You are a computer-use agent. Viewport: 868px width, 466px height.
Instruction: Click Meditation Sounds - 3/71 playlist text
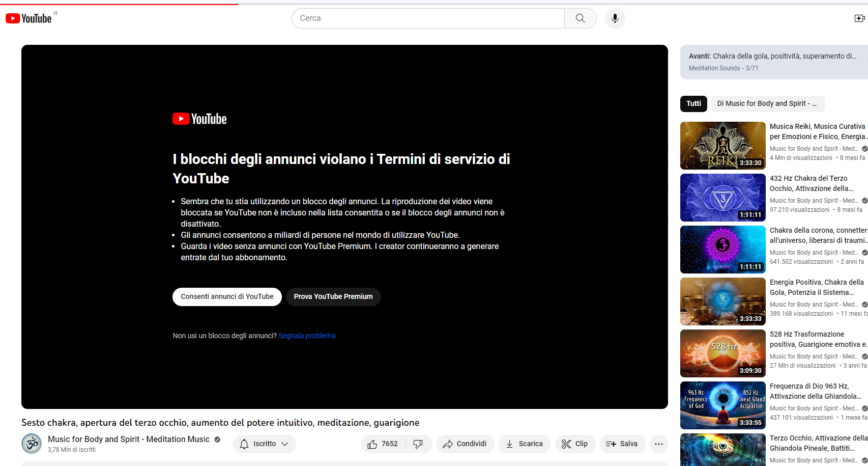pyautogui.click(x=724, y=68)
